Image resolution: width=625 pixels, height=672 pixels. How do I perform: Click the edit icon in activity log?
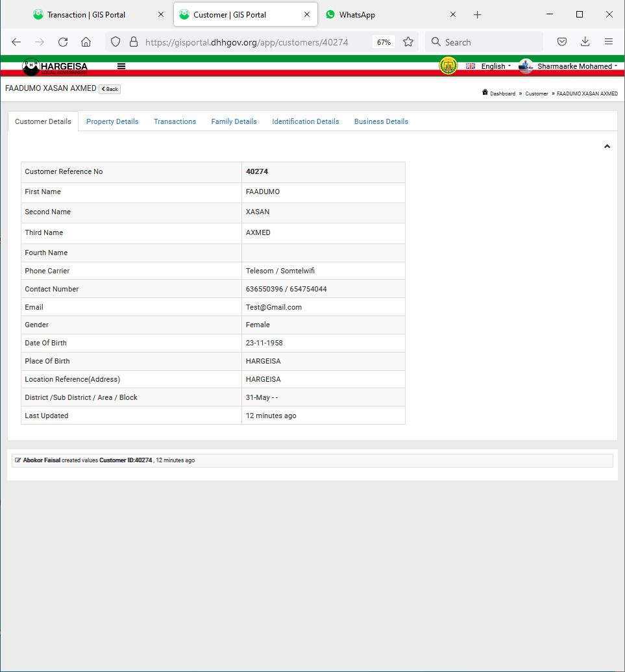[18, 460]
